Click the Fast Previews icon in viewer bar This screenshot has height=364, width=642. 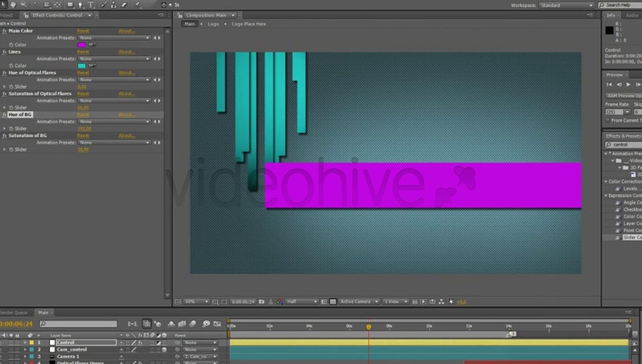pyautogui.click(x=423, y=301)
